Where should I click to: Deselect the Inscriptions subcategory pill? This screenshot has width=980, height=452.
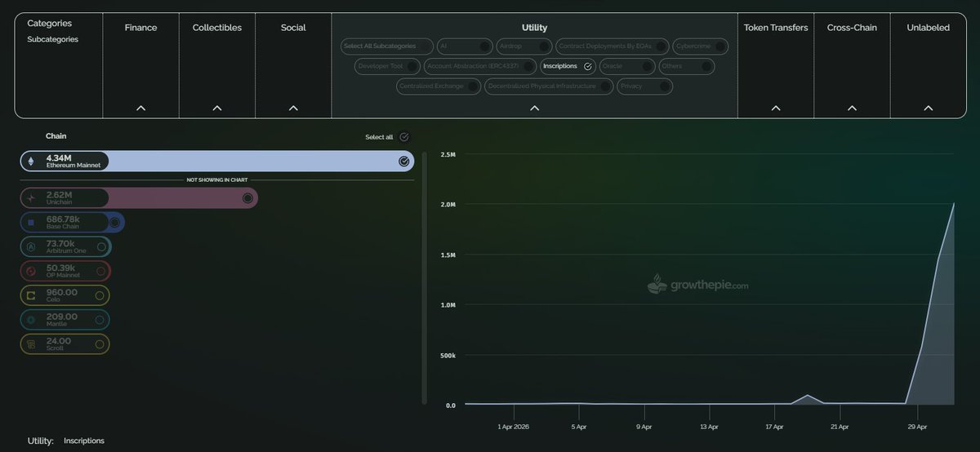pos(568,66)
